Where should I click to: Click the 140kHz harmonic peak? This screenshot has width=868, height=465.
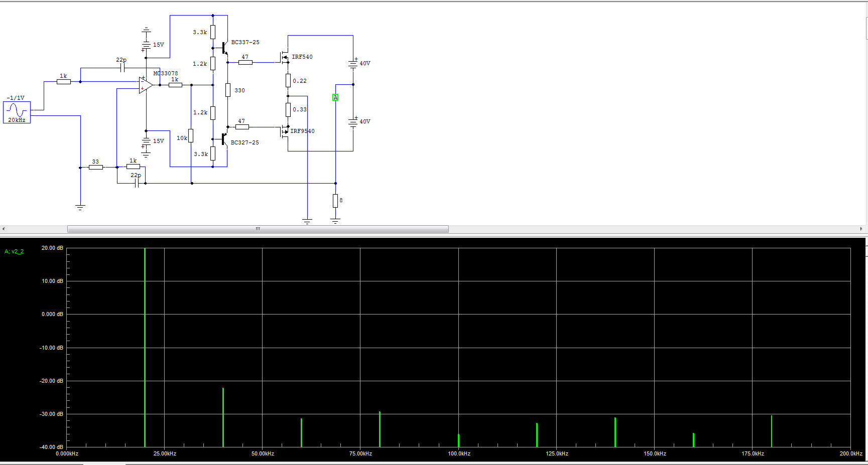pyautogui.click(x=615, y=432)
